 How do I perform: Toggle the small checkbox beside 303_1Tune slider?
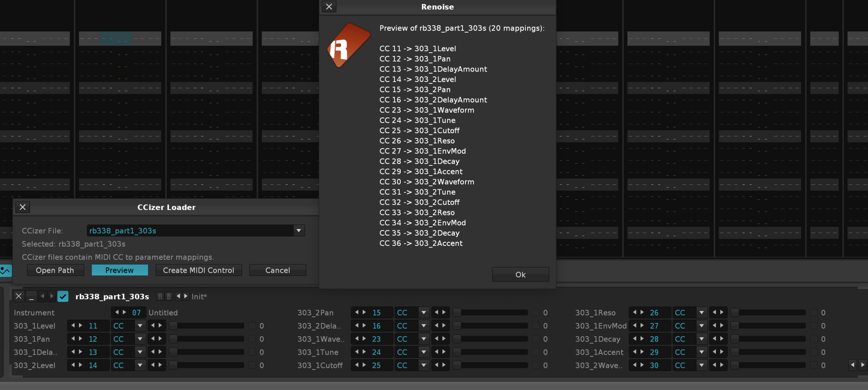(536, 352)
